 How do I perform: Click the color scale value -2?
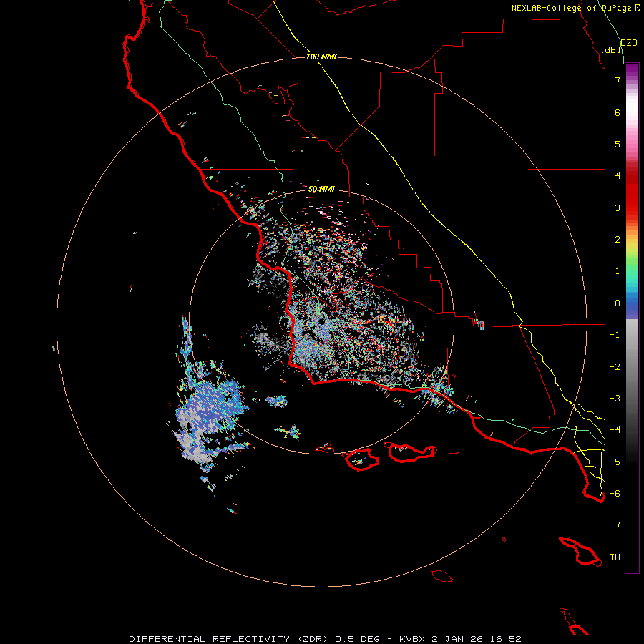coord(615,367)
